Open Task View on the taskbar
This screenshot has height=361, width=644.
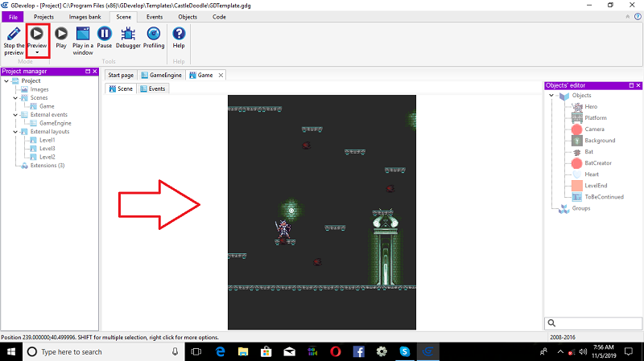pyautogui.click(x=196, y=352)
